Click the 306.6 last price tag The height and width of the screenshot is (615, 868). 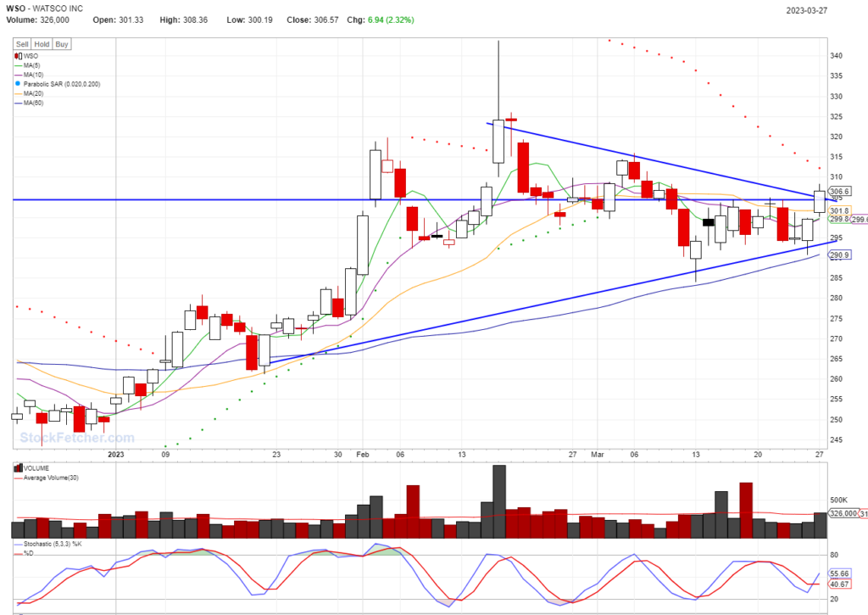[839, 191]
